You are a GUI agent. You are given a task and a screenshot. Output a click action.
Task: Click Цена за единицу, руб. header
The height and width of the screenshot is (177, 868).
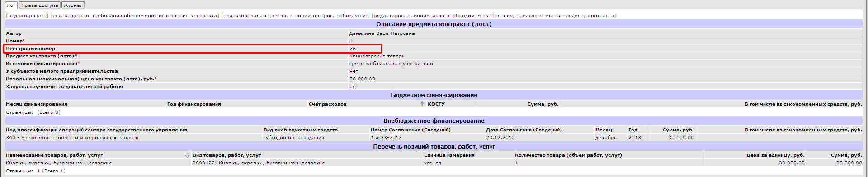pos(775,155)
